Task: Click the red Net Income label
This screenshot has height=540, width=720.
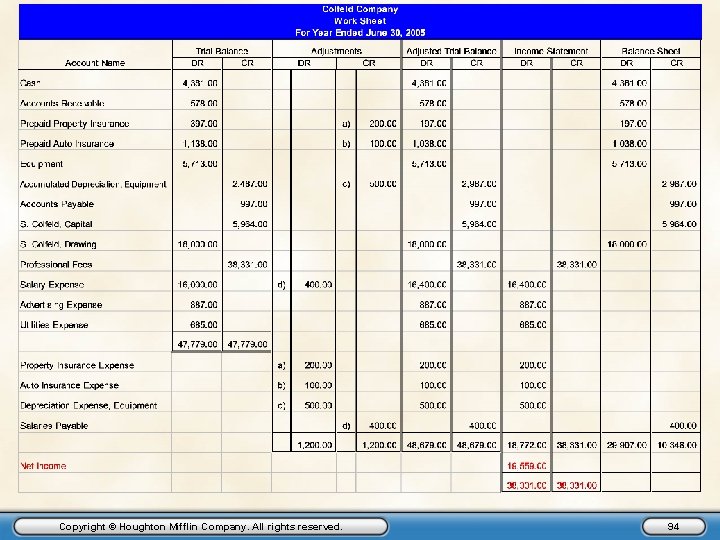Action: pyautogui.click(x=43, y=466)
